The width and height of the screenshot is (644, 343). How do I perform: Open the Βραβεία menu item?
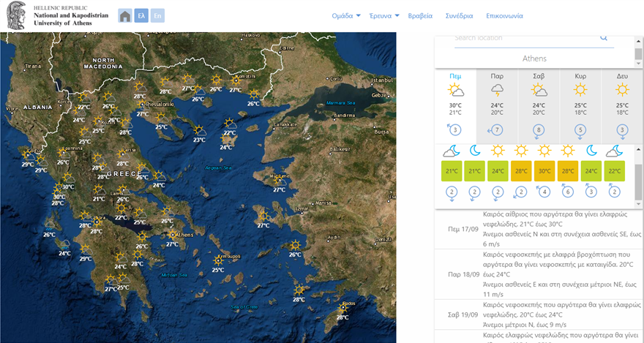[x=420, y=15]
